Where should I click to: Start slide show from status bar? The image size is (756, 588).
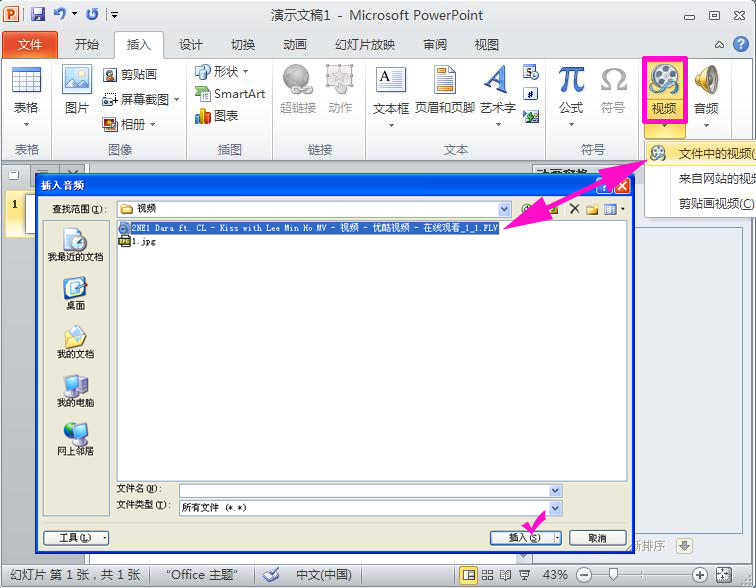click(x=525, y=575)
